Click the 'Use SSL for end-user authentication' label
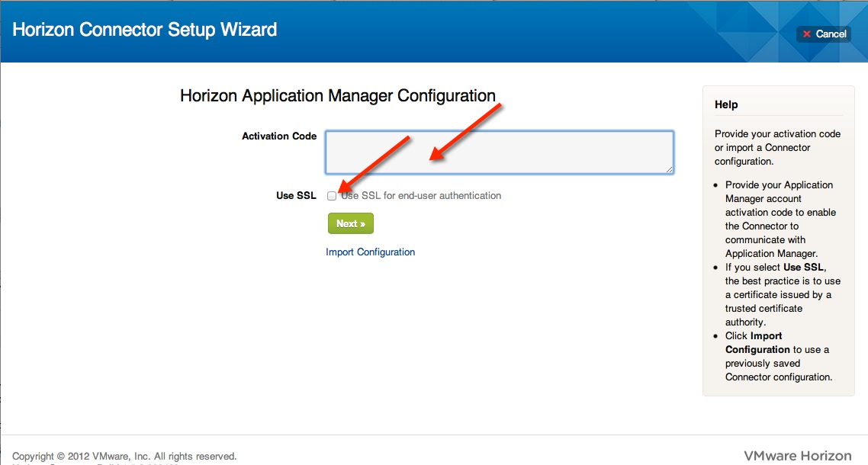Screen dimensions: 868x465 [421, 195]
